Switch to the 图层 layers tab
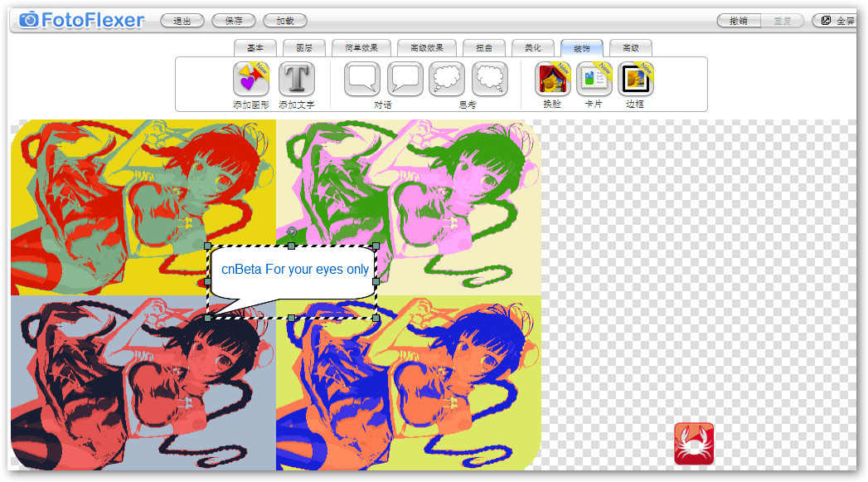This screenshot has height=482, width=868. point(304,48)
